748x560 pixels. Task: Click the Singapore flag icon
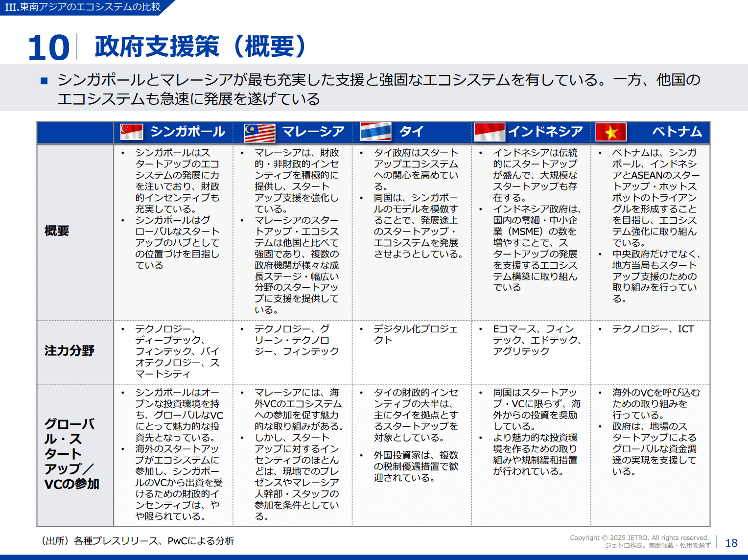132,132
